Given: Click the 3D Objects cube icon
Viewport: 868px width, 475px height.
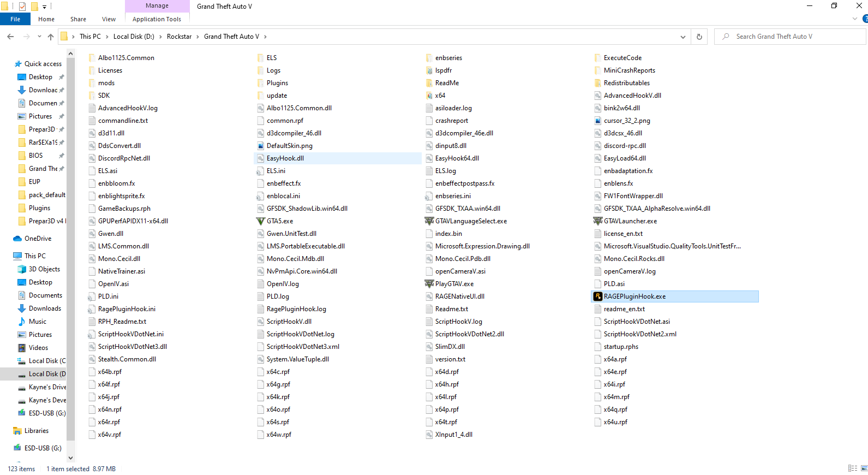Looking at the screenshot, I should [22, 269].
